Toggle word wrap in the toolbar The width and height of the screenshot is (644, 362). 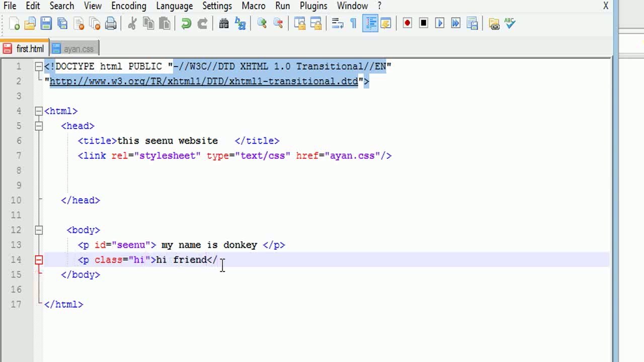338,24
